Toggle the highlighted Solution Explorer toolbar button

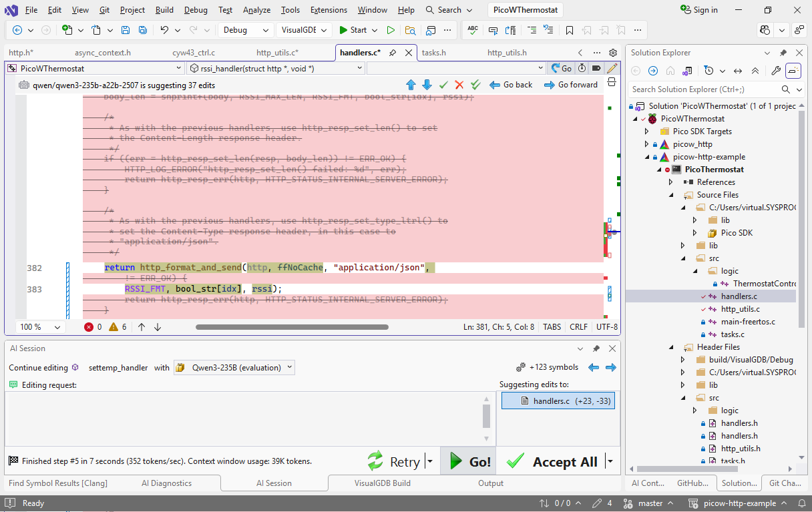pos(793,71)
